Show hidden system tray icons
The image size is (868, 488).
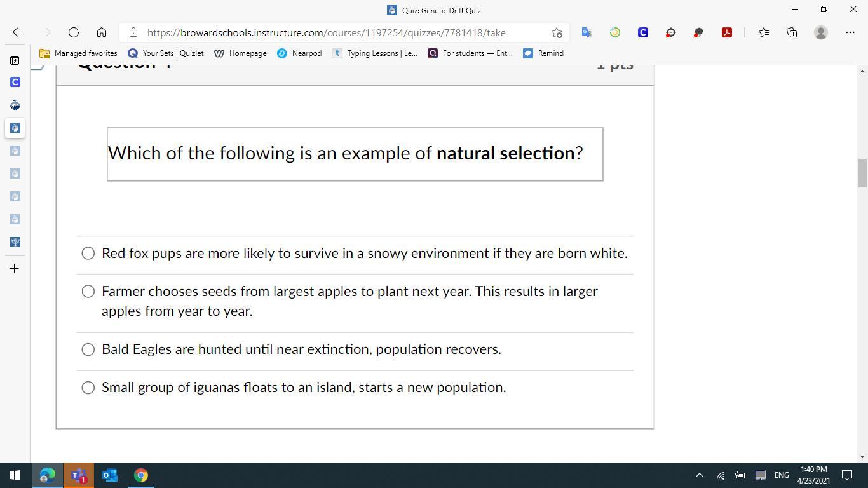(700, 475)
